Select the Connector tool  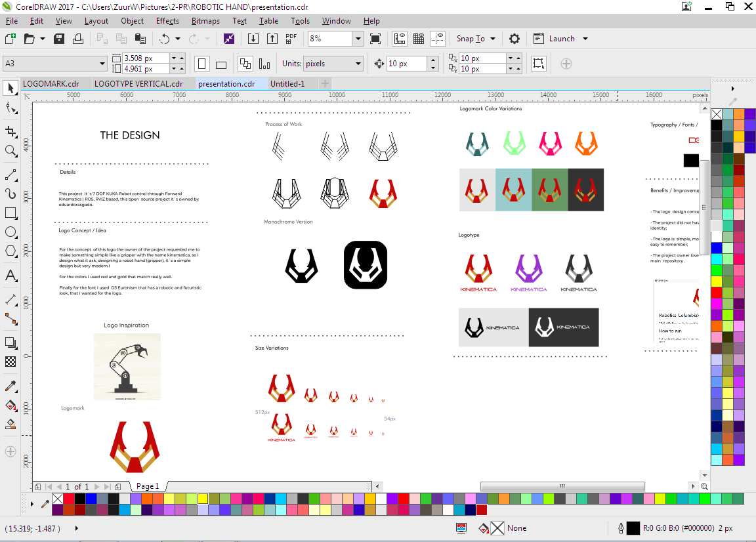click(10, 319)
